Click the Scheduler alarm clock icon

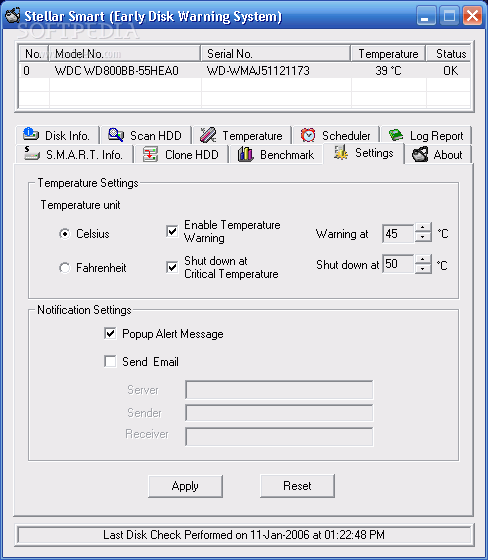click(x=308, y=135)
